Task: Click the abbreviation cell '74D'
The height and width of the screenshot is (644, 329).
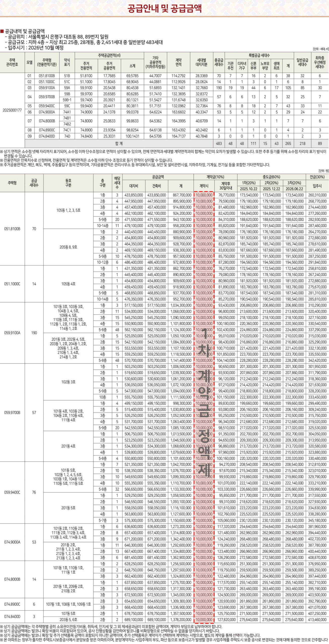Action: click(x=67, y=136)
